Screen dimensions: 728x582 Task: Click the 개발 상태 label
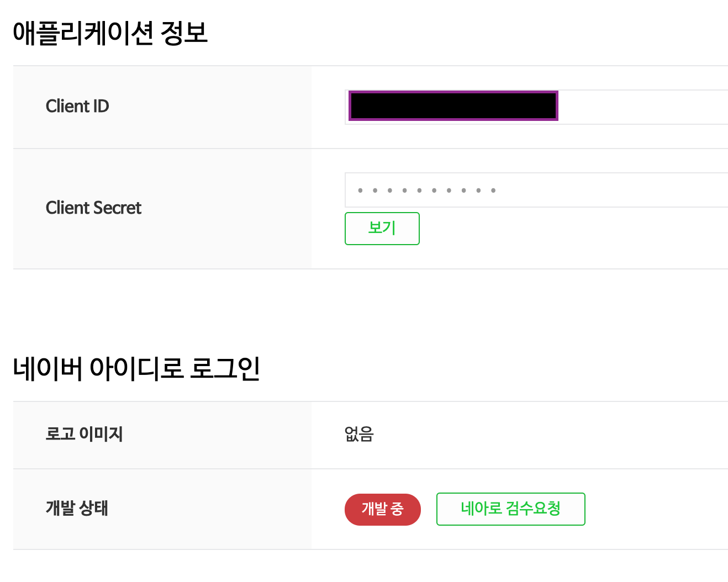click(77, 508)
